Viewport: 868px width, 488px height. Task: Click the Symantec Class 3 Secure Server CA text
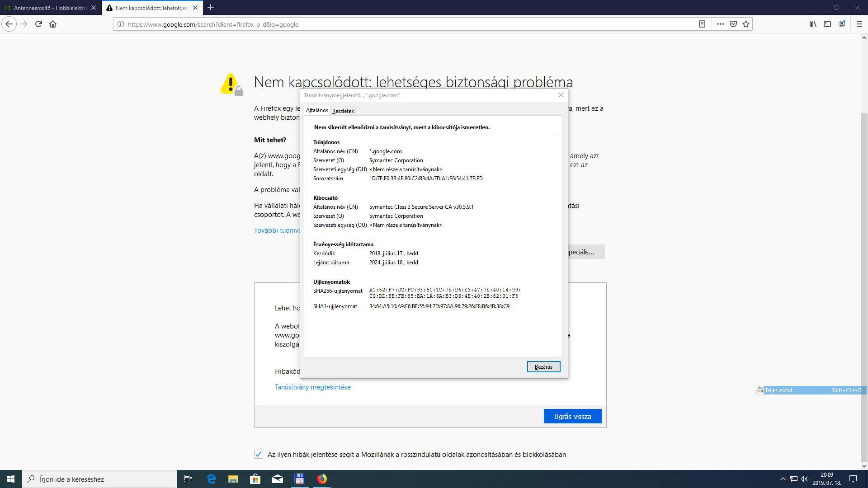point(421,207)
